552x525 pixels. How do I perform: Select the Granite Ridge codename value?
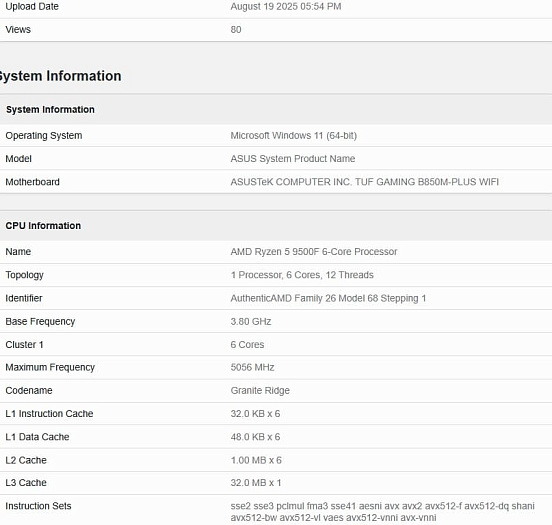pos(260,390)
